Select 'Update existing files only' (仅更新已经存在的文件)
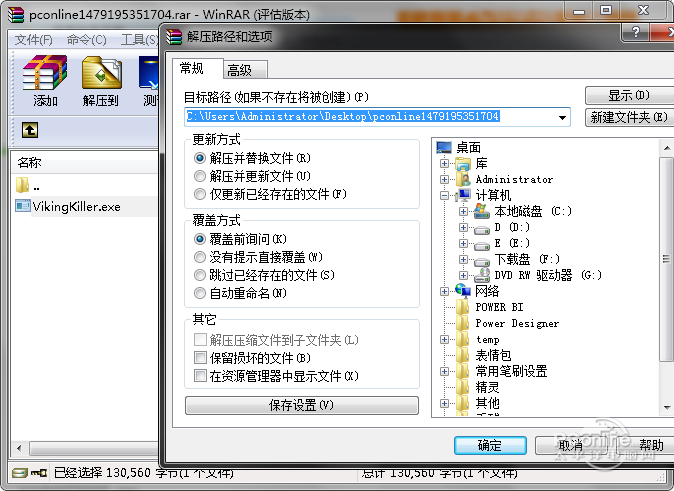674x491 pixels. [270, 194]
